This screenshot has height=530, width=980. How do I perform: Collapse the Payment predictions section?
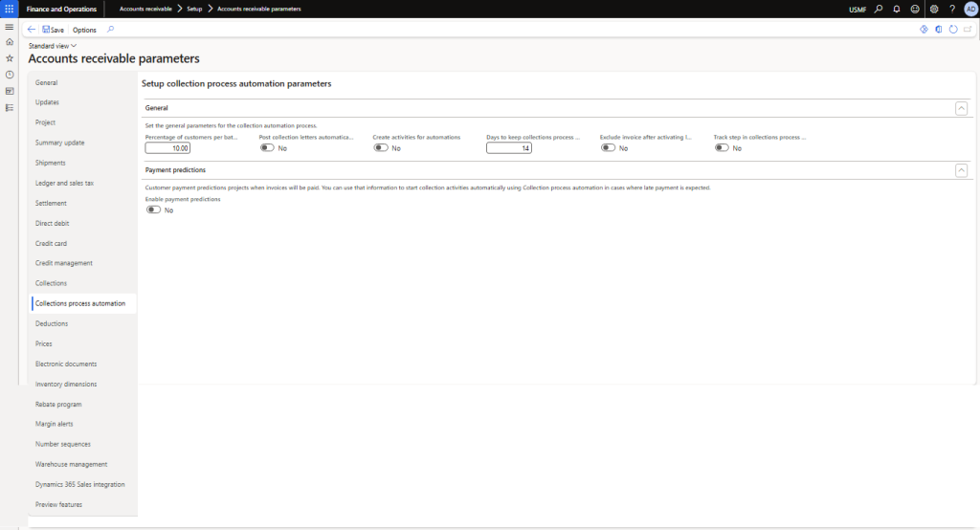(x=961, y=170)
